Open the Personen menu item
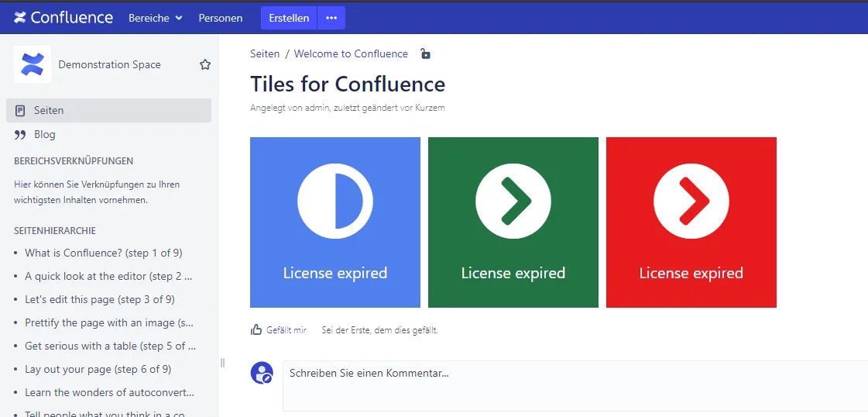 221,19
